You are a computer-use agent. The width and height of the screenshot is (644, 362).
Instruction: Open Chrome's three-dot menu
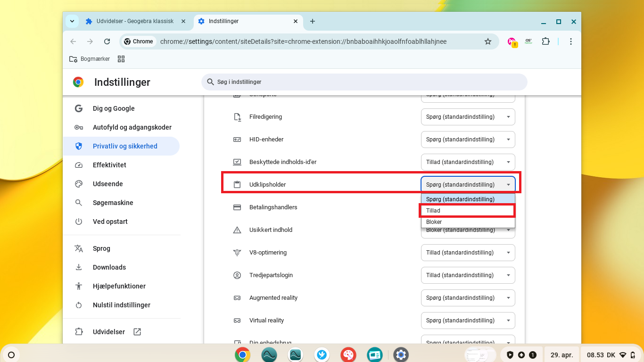(x=570, y=41)
